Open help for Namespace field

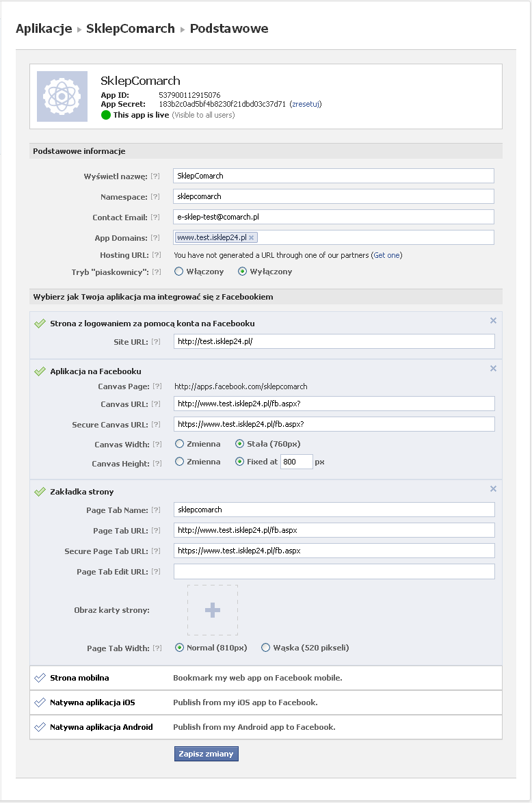[155, 197]
